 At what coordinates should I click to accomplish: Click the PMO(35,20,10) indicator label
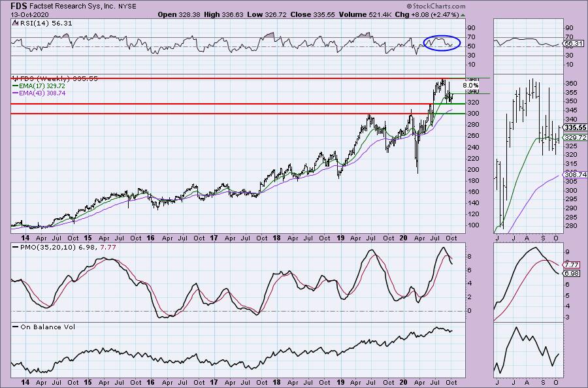pyautogui.click(x=64, y=248)
